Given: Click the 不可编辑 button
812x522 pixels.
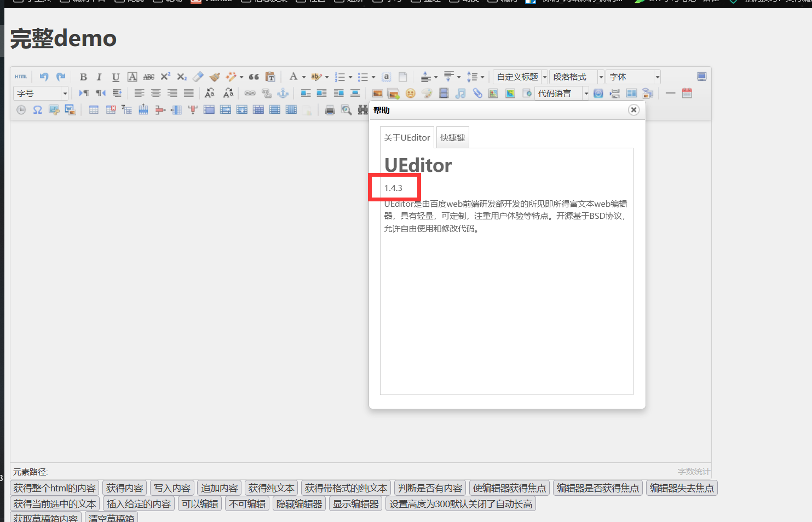Looking at the screenshot, I should click(247, 504).
